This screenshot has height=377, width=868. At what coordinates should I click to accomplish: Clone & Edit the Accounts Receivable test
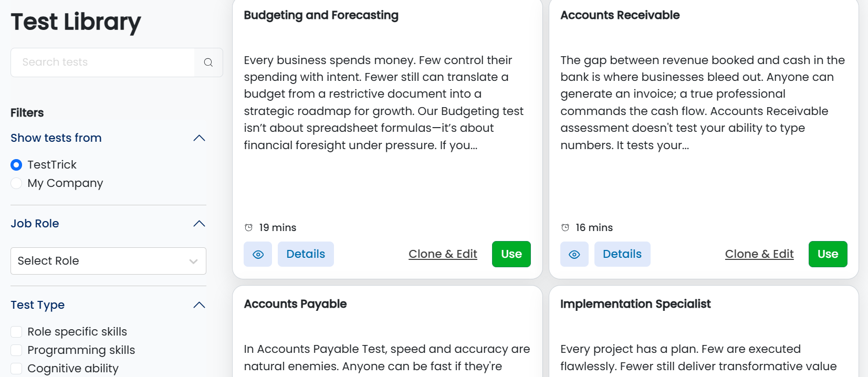point(759,254)
